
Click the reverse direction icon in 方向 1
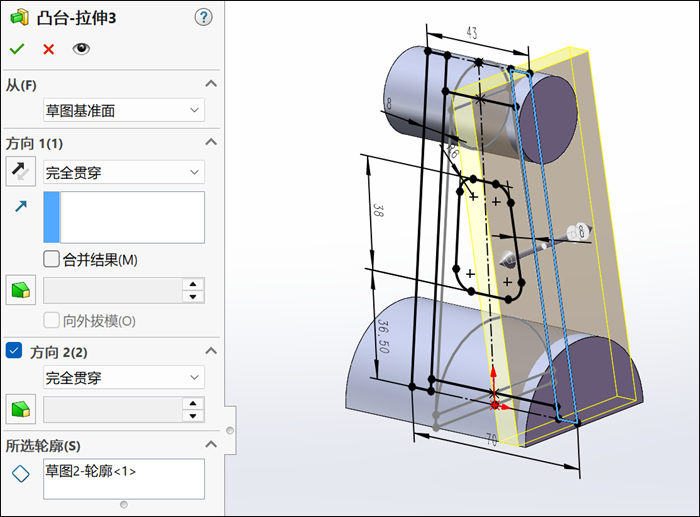point(20,172)
